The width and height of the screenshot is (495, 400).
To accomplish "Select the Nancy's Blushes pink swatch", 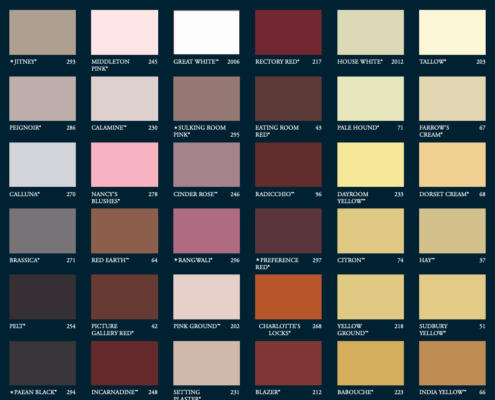I will click(125, 165).
